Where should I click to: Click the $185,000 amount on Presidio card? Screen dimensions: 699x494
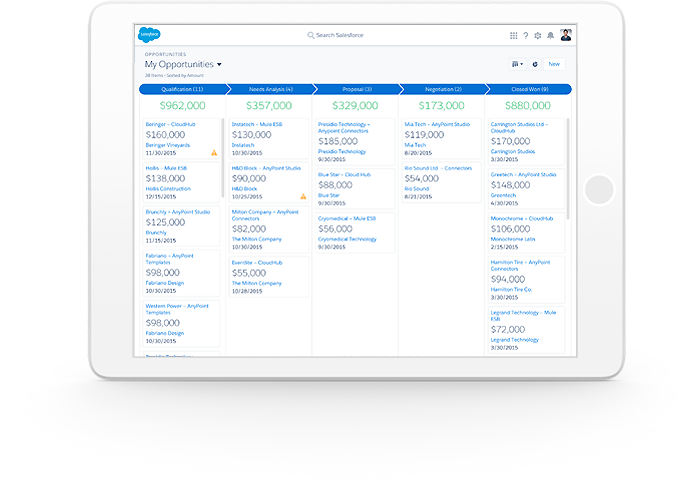[338, 141]
